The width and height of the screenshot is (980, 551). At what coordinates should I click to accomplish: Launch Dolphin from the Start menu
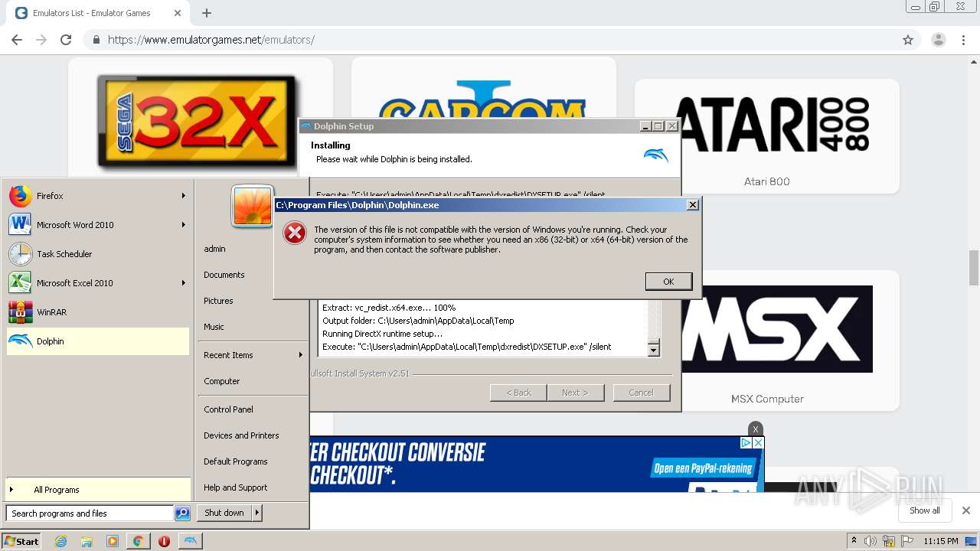click(97, 341)
